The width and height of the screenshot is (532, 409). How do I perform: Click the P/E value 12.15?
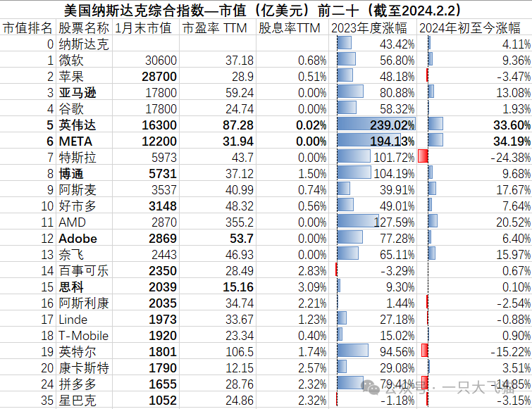(x=240, y=368)
